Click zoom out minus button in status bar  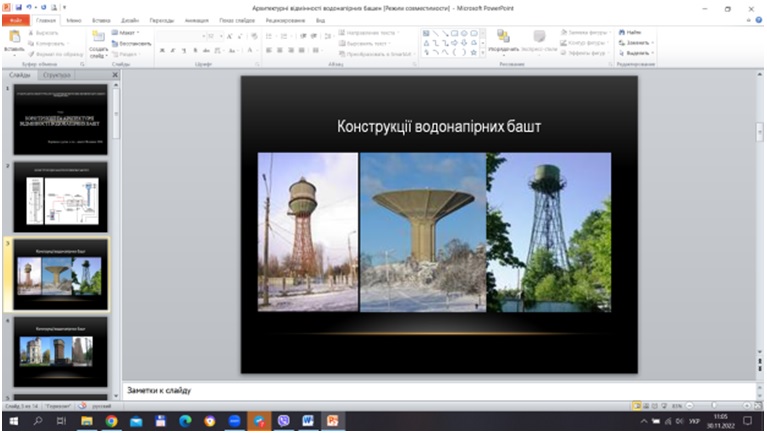[690, 406]
